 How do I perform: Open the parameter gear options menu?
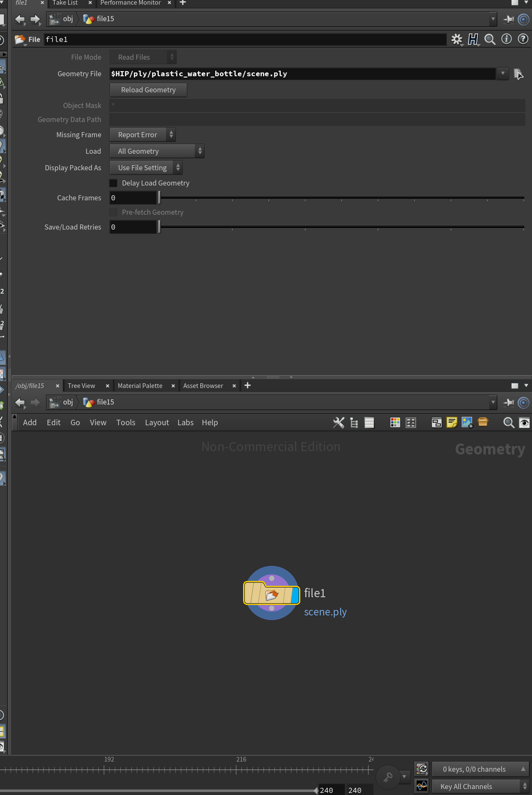[457, 39]
